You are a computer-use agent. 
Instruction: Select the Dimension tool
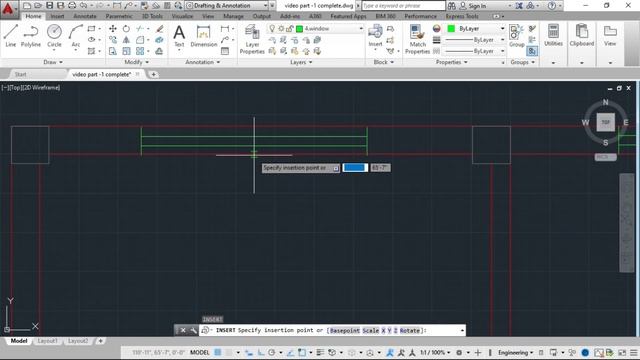[203, 36]
